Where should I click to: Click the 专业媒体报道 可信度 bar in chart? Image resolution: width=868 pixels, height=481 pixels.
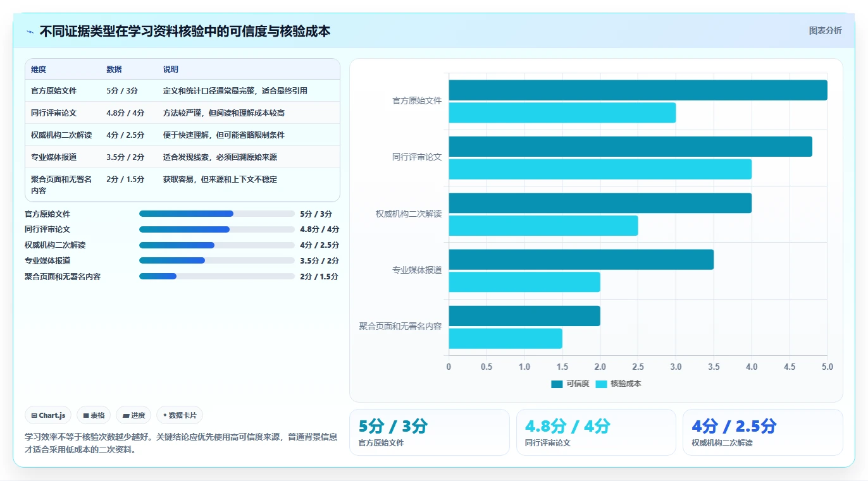581,260
